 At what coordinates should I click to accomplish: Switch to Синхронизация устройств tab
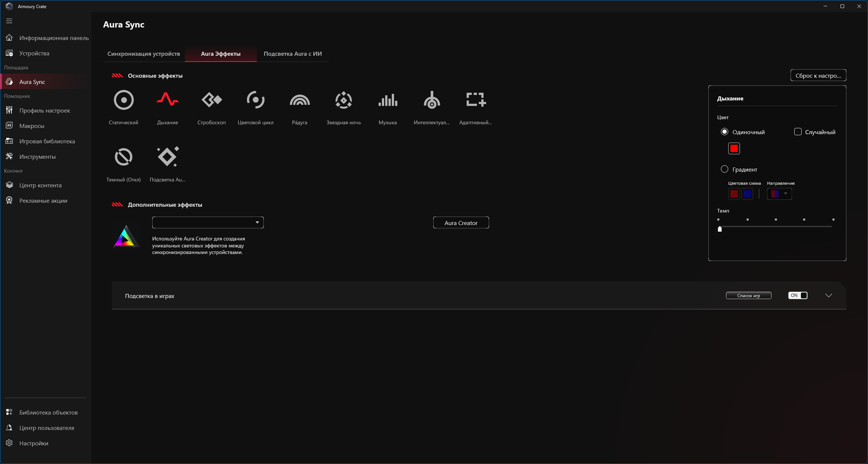point(144,54)
